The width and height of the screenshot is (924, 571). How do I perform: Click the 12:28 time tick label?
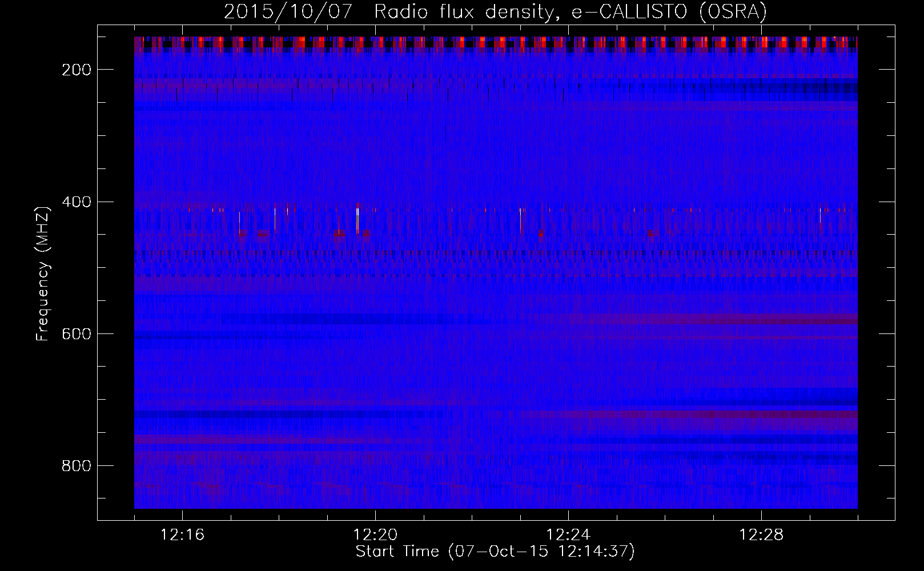click(x=761, y=535)
